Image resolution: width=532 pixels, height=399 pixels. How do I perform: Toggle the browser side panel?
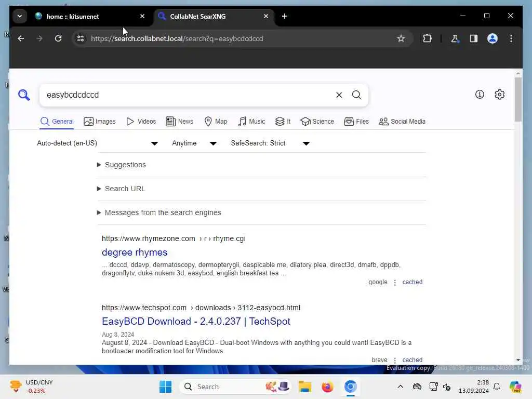click(474, 38)
